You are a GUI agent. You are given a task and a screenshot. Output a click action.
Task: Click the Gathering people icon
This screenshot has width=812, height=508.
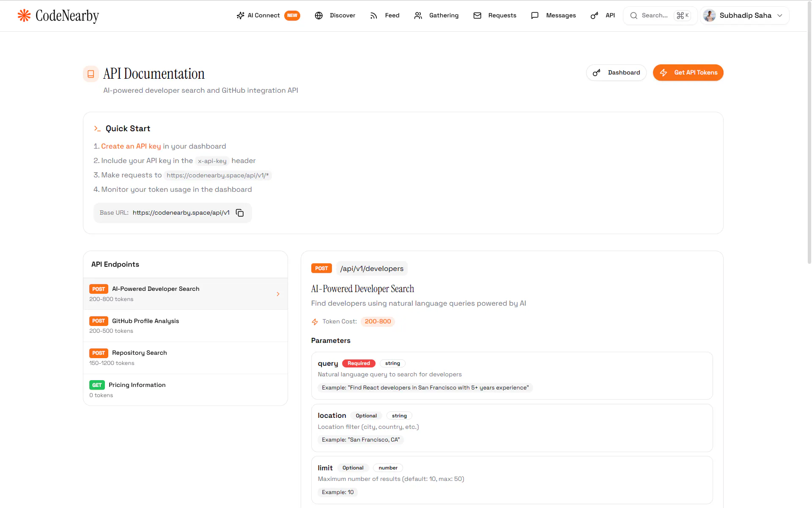(418, 16)
